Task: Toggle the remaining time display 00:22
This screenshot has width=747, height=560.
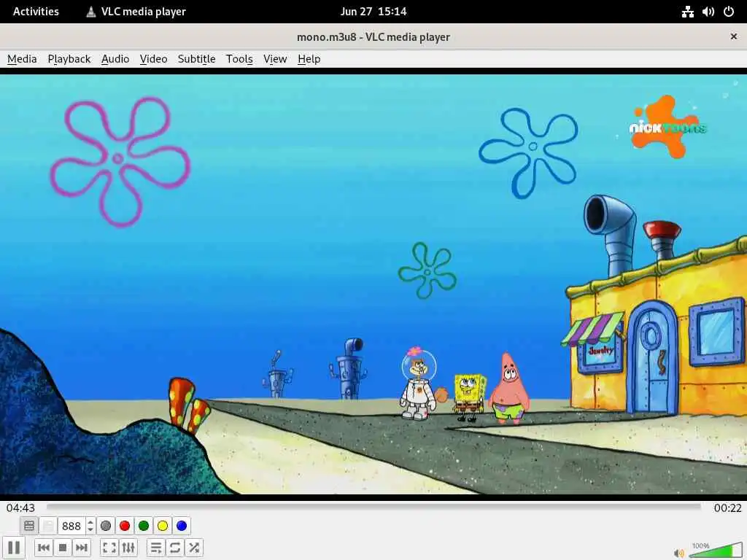Action: point(727,508)
